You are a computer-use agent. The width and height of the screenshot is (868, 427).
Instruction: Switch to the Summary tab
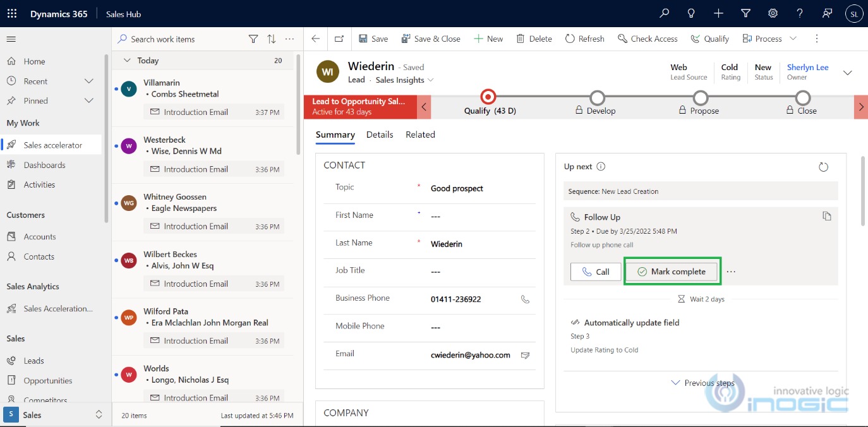pos(335,135)
